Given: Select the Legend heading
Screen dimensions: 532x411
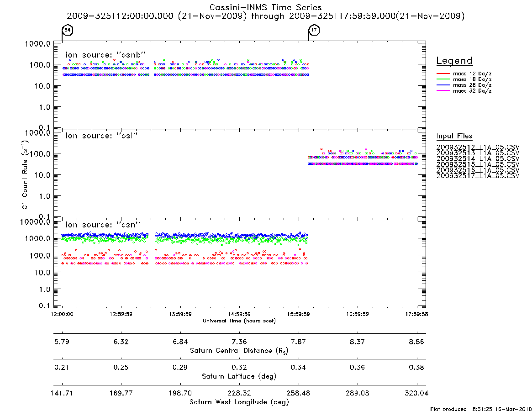Looking at the screenshot, I should pyautogui.click(x=454, y=61).
